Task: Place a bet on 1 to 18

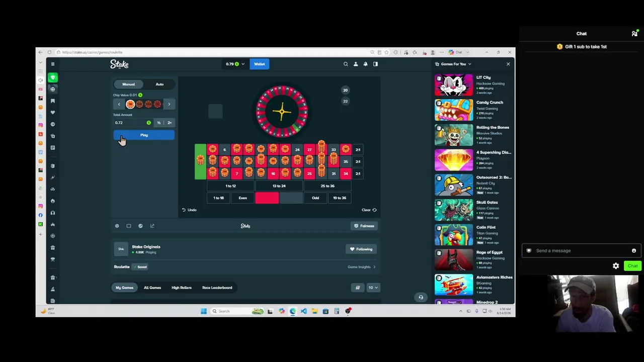Action: pos(218,198)
